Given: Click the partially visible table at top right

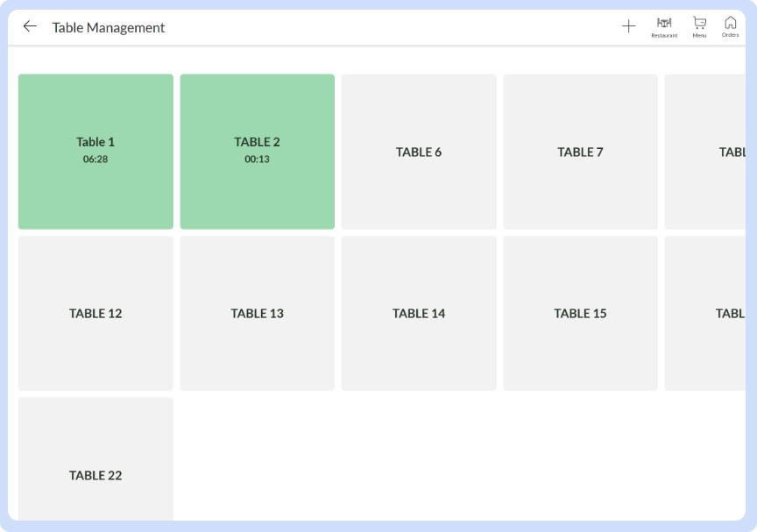Looking at the screenshot, I should coord(710,151).
